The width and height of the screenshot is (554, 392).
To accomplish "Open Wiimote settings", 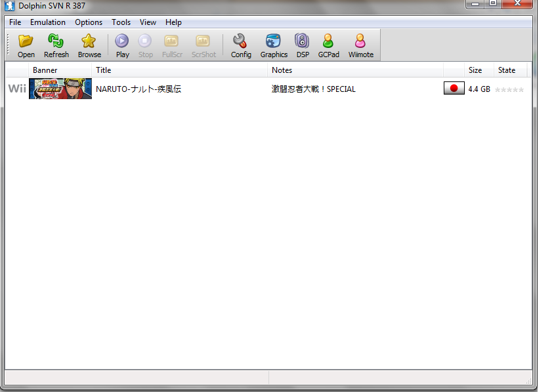I will coord(360,46).
